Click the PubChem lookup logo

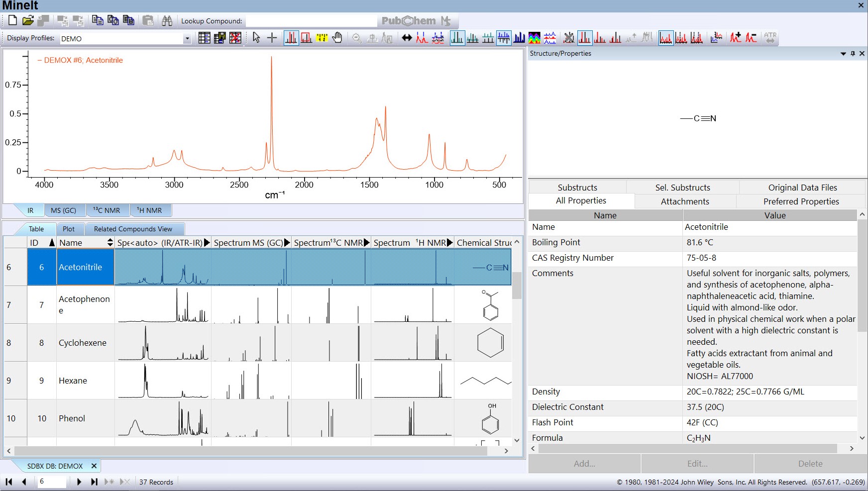409,21
